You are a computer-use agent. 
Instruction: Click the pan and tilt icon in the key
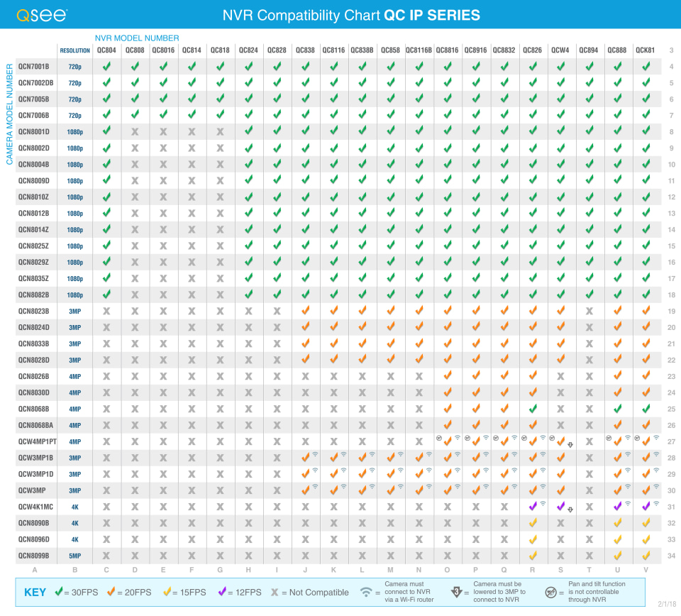[x=550, y=592]
